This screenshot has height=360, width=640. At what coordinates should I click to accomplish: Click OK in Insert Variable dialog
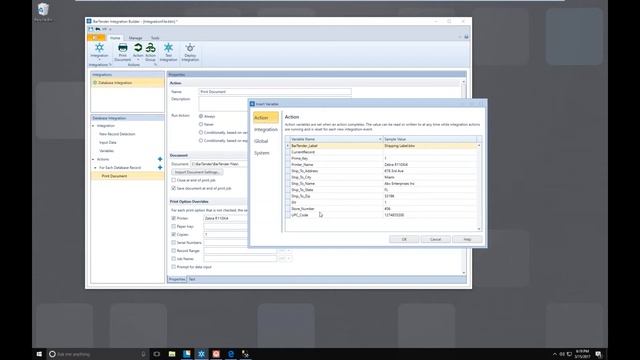404,239
